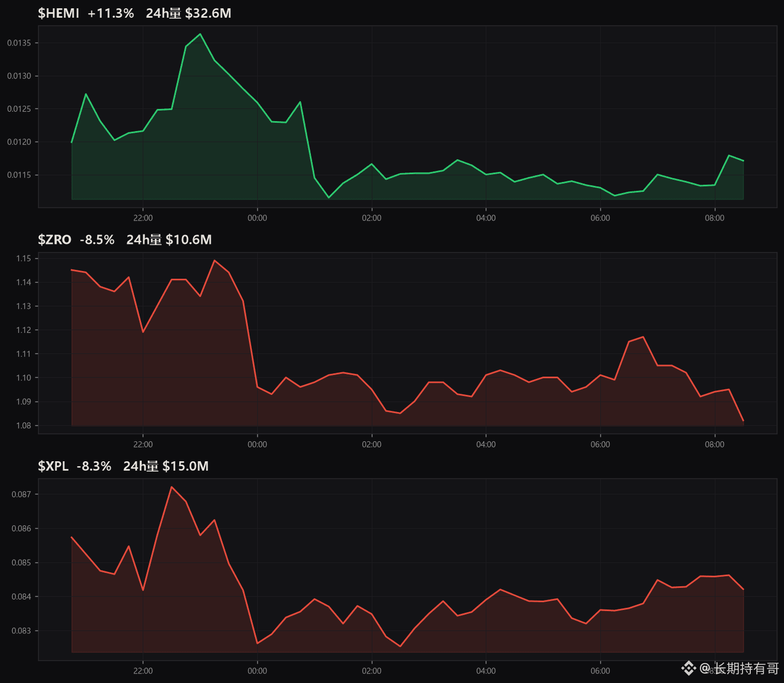784x683 pixels.
Task: Click the 0.086 price axis label
Action: tap(22, 529)
